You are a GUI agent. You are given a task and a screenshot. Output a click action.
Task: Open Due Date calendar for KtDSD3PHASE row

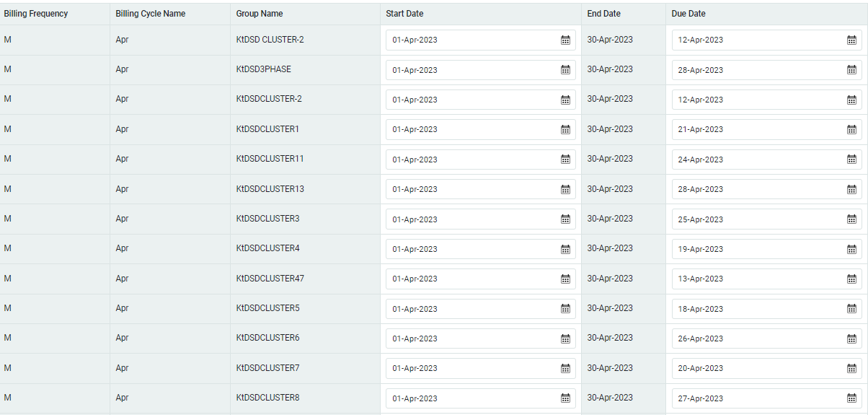(x=851, y=70)
